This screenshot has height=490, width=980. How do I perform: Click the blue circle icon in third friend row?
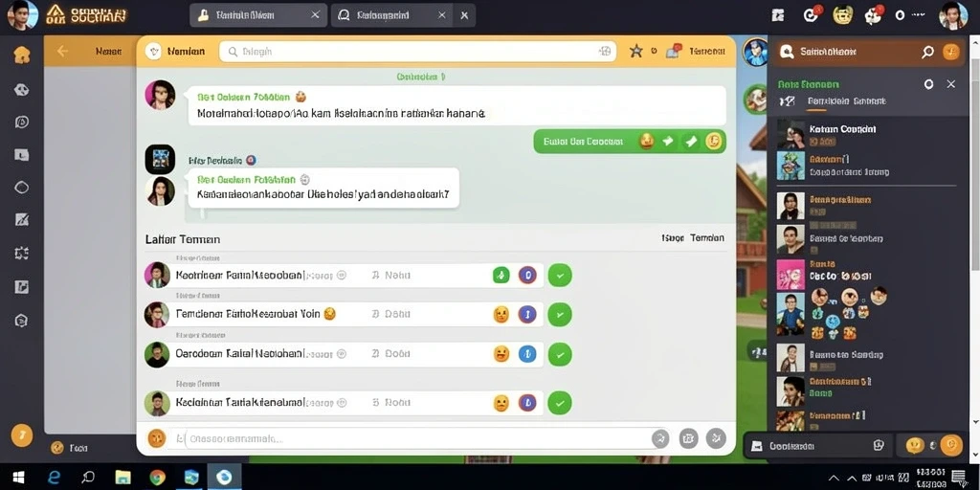point(527,354)
